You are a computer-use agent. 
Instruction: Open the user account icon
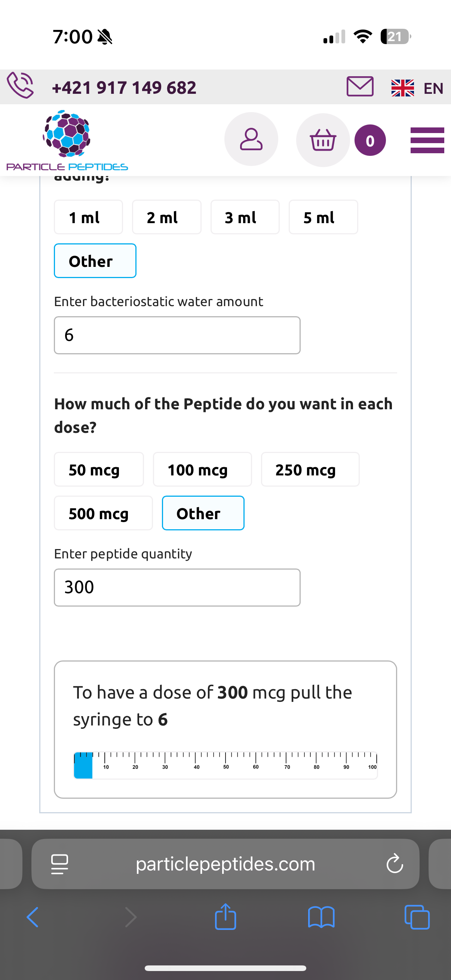(x=251, y=139)
